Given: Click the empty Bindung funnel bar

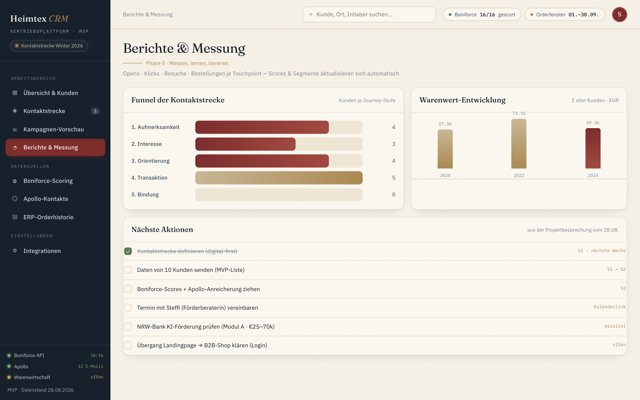Looking at the screenshot, I should (x=279, y=195).
